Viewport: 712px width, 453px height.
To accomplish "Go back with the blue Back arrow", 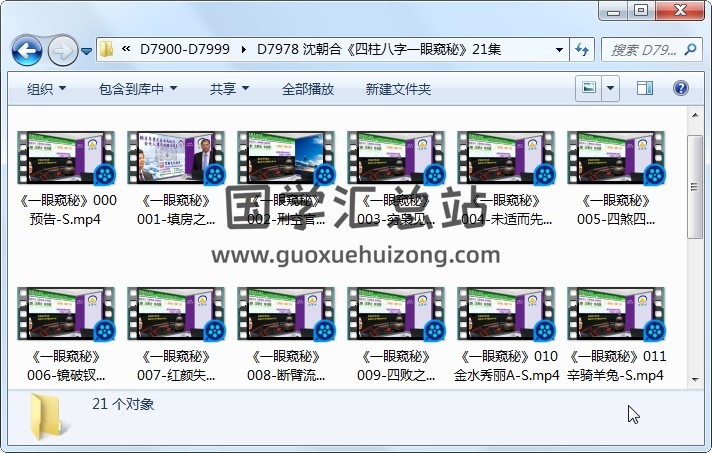I will [27, 50].
